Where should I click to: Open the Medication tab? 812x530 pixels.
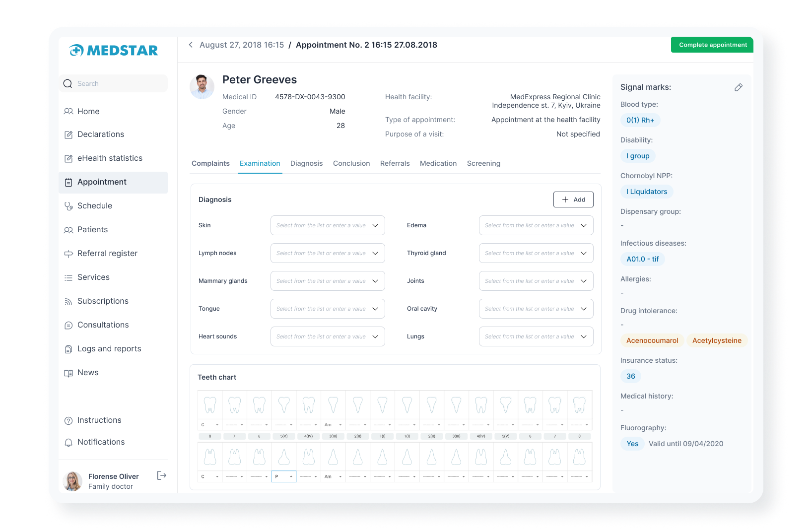coord(438,163)
